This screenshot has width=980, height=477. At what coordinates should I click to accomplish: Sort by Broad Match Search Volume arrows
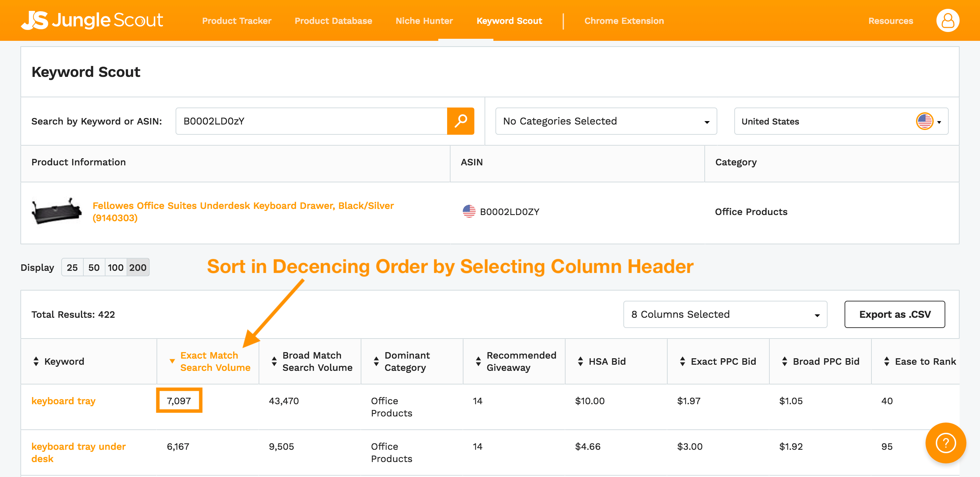point(274,361)
